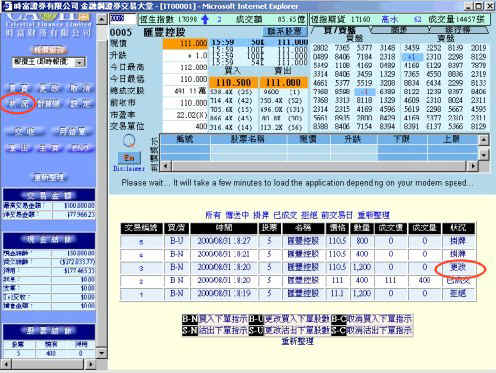Click the blue up arrow beside 恆生指數
This screenshot has width=496, height=373.
205,20
